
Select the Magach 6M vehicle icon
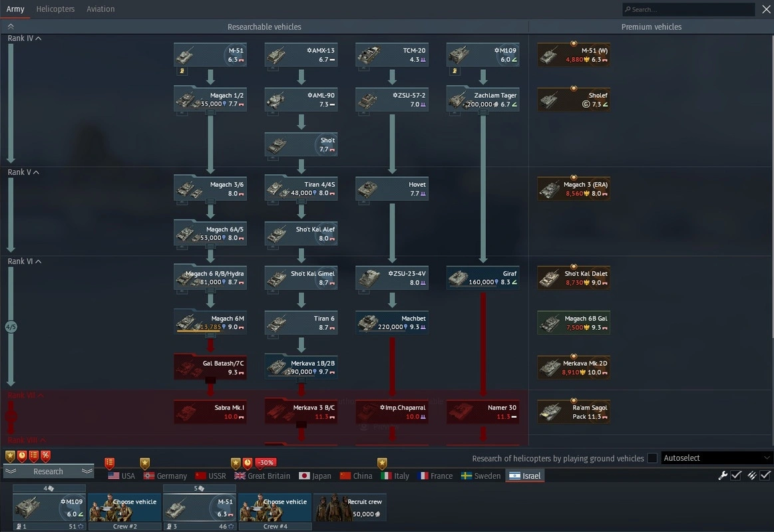[210, 321]
